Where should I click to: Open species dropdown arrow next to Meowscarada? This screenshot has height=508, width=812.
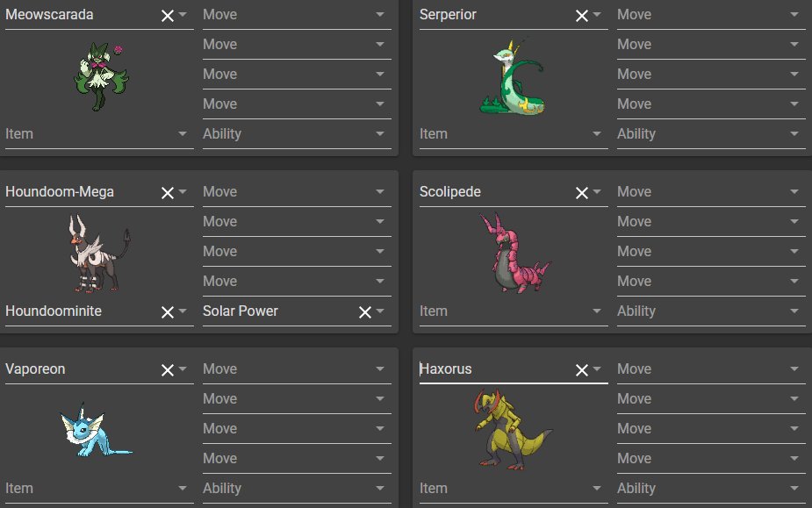click(183, 15)
